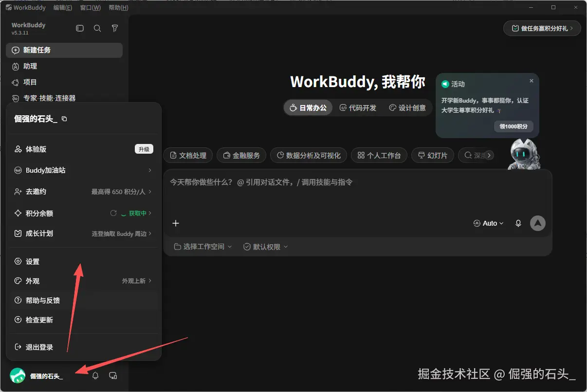Click the 升级 upgrade button
This screenshot has height=392, width=587.
(144, 149)
